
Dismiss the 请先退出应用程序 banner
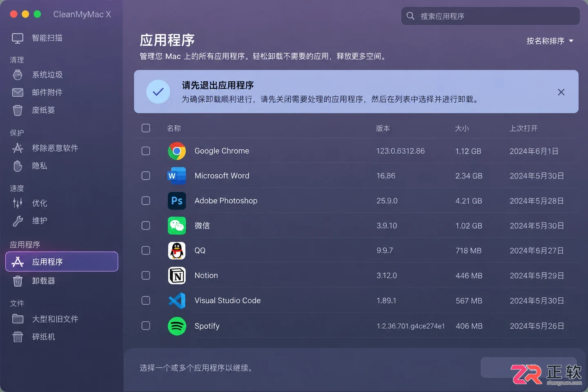[x=561, y=92]
